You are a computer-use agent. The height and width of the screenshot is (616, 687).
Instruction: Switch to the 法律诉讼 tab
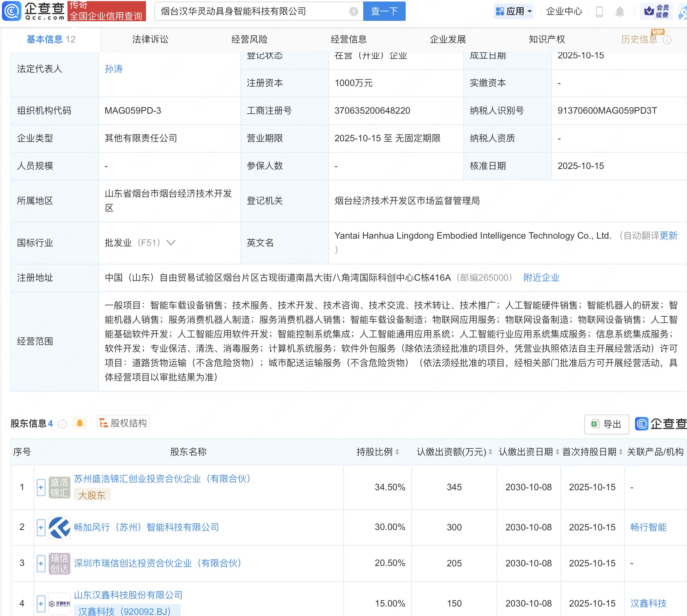(x=150, y=39)
